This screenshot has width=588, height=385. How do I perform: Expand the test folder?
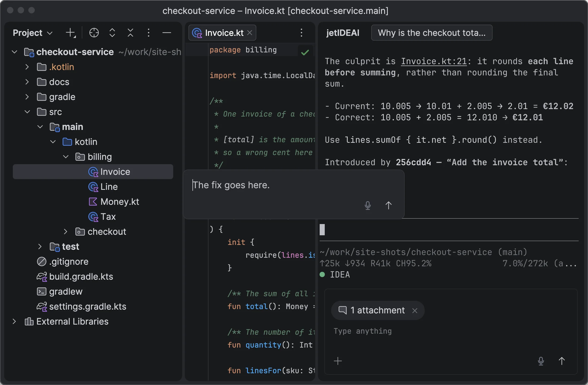[x=40, y=247]
